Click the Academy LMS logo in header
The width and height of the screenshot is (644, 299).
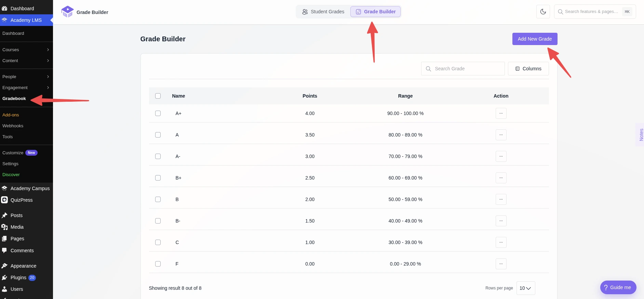67,12
